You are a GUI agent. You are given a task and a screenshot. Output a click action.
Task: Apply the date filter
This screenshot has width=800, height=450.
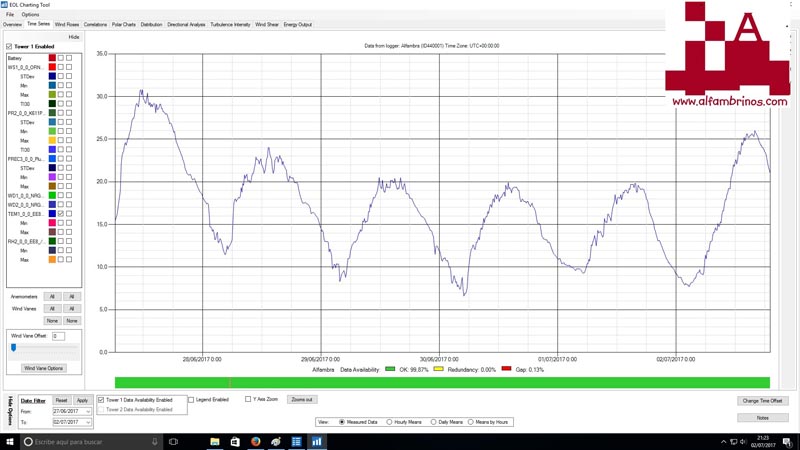point(82,401)
